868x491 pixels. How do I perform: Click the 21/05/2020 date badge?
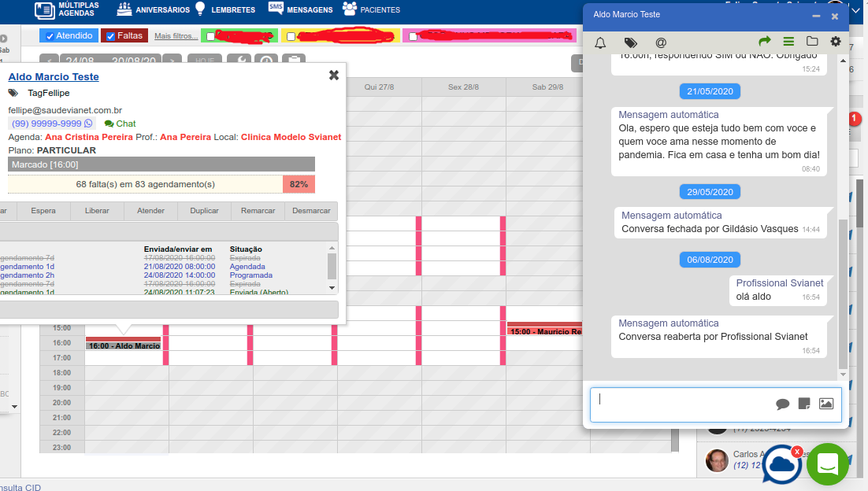coord(710,91)
